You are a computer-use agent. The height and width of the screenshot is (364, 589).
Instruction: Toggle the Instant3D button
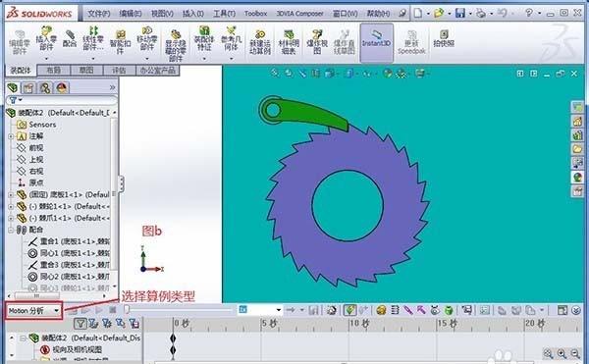tap(376, 42)
